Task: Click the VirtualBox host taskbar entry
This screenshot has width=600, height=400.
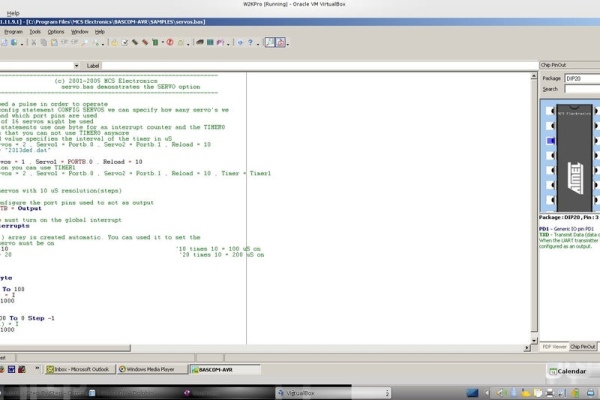Action: [334, 393]
